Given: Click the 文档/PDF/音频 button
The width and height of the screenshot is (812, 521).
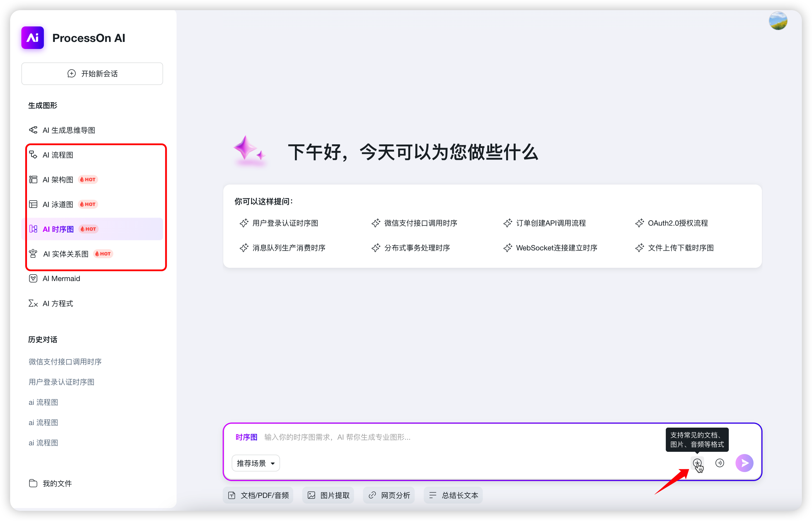Looking at the screenshot, I should (x=258, y=495).
